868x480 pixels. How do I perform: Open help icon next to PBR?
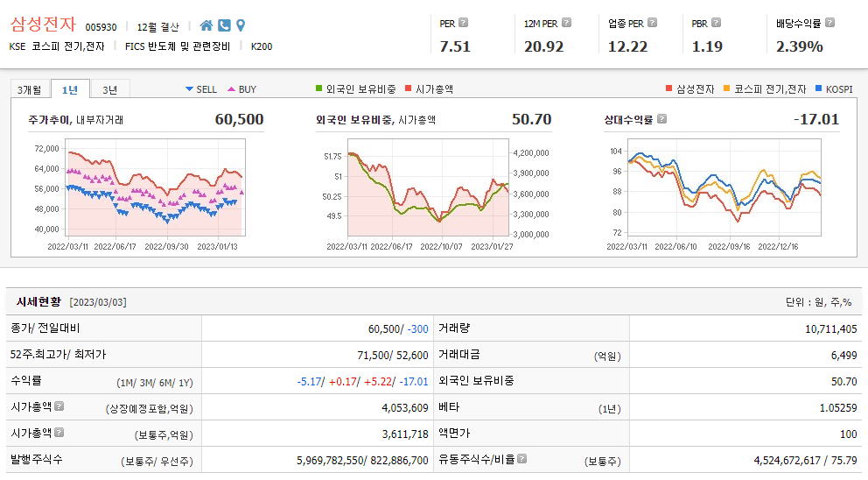point(716,23)
